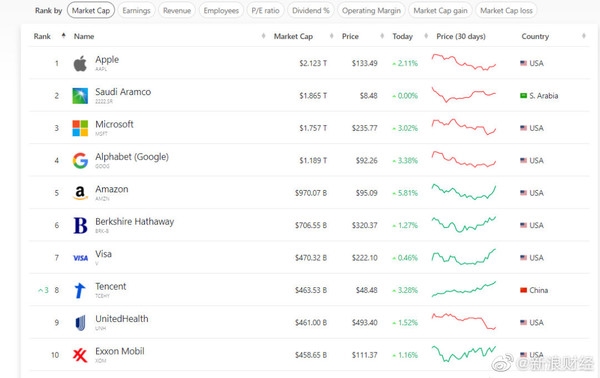Open the Saudi Aramco logo icon
Image resolution: width=600 pixels, height=378 pixels.
tap(80, 96)
